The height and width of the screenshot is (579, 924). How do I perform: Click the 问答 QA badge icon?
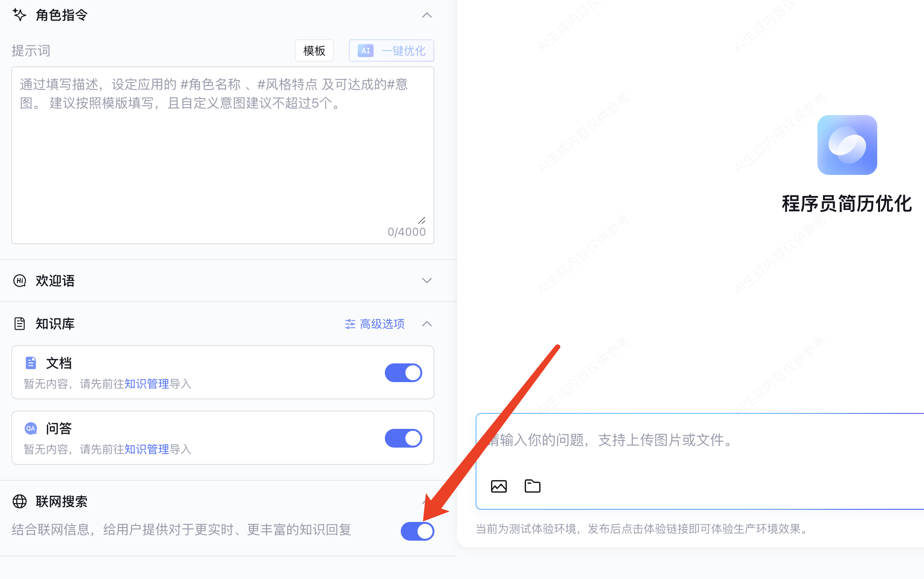[30, 428]
